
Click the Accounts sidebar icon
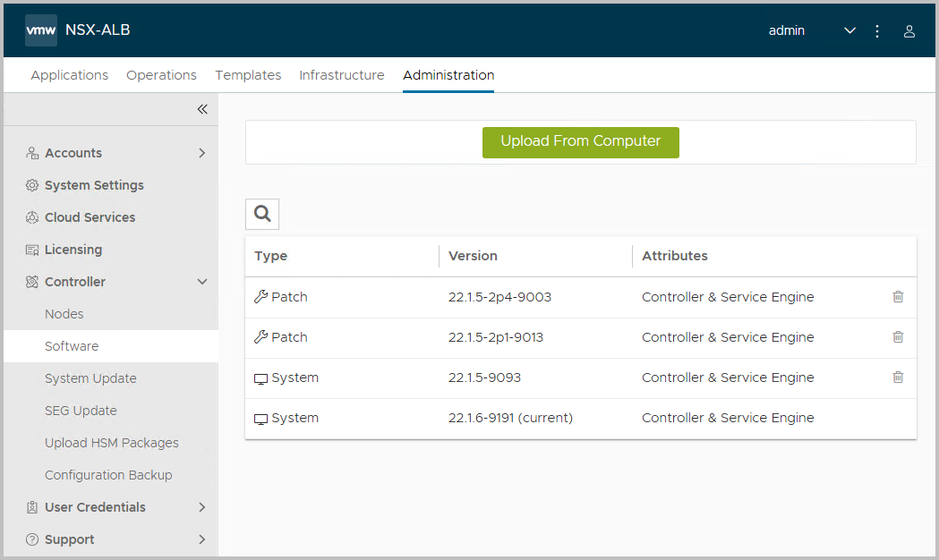click(32, 153)
